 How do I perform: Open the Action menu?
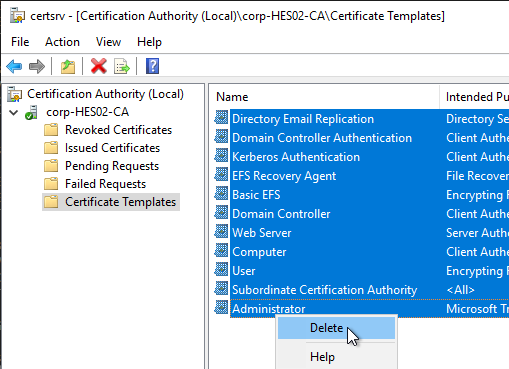coord(62,42)
